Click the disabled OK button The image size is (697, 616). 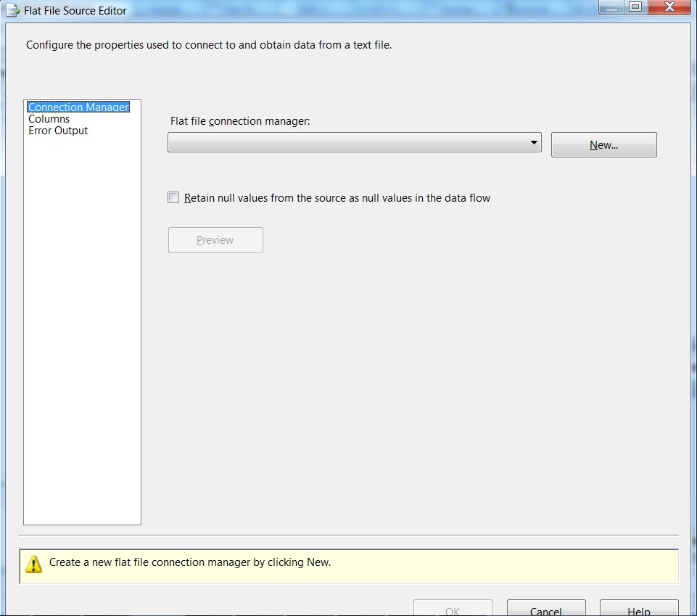click(x=453, y=609)
